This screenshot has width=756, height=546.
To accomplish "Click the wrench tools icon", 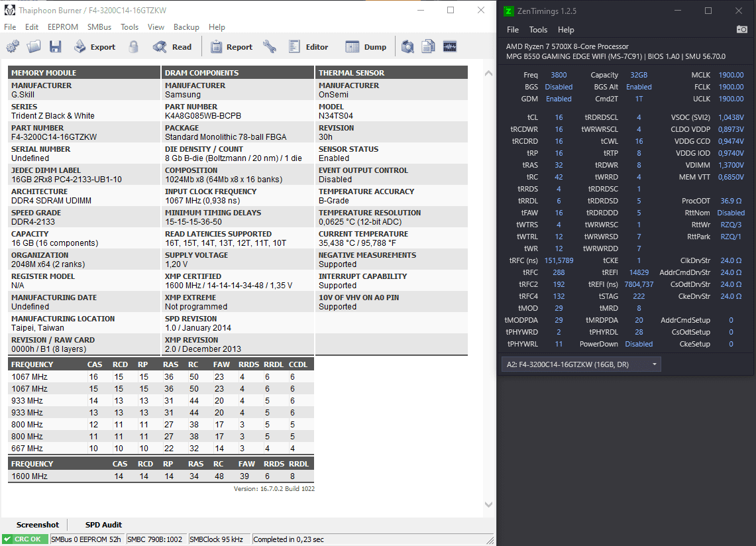I will tap(270, 47).
